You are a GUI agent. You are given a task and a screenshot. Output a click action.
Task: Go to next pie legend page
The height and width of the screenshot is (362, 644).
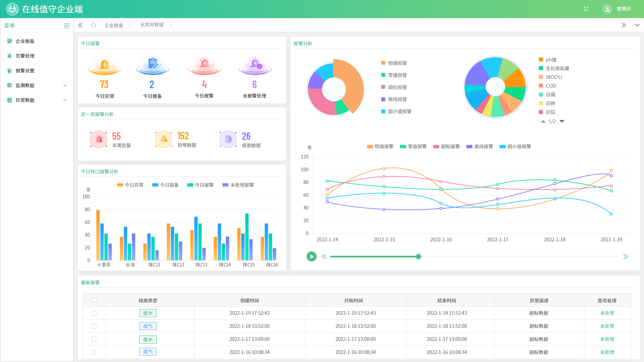click(x=562, y=121)
